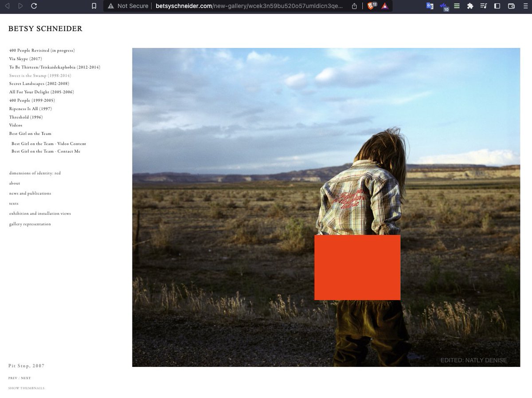Click the bookmark icon in the toolbar
The image size is (532, 398).
click(94, 6)
